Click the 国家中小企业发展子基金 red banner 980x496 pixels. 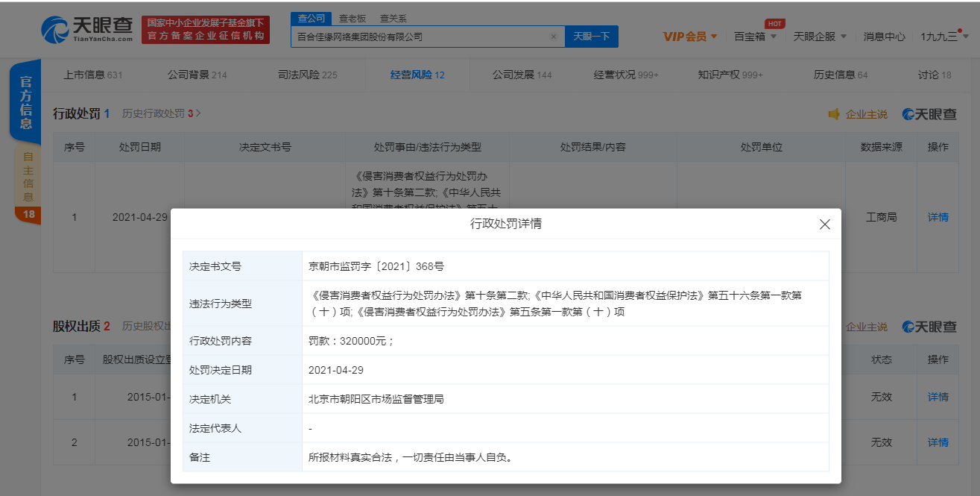(206, 29)
